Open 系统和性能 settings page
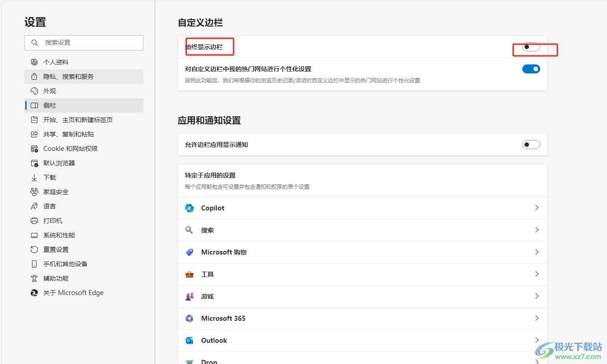This screenshot has height=364, width=607. point(84,235)
